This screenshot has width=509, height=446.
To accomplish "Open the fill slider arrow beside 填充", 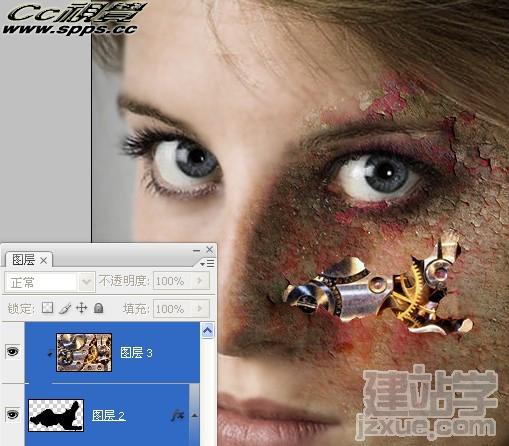I will tap(200, 308).
